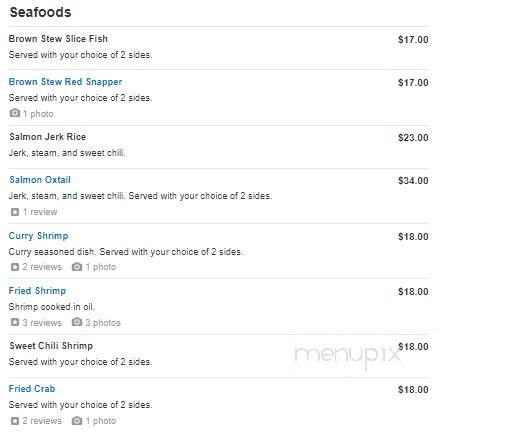Open the Fried Crab item link
Image resolution: width=527 pixels, height=437 pixels.
pyautogui.click(x=32, y=389)
